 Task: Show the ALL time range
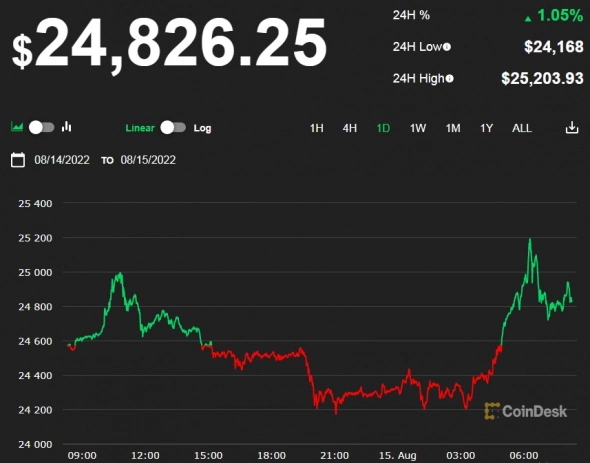click(x=522, y=128)
